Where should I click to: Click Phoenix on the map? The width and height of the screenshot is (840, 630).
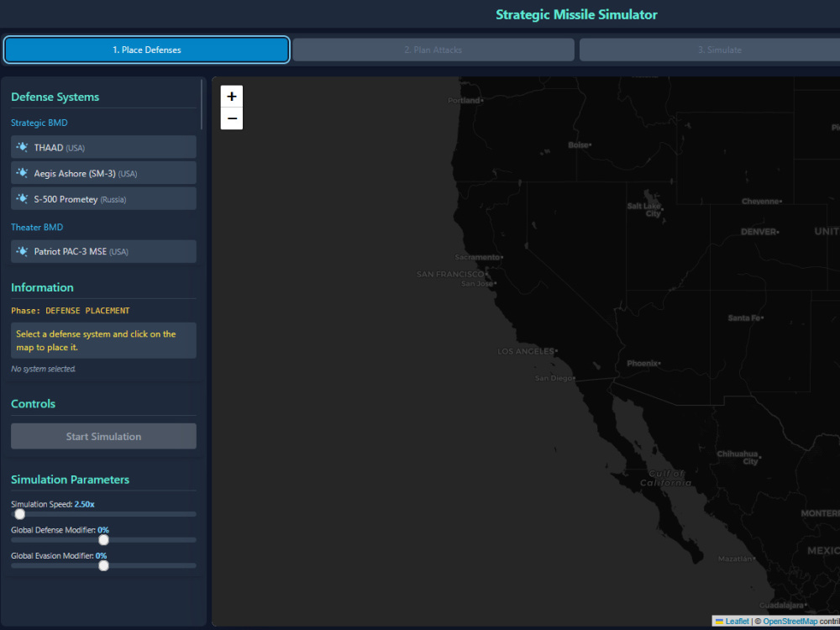point(643,363)
